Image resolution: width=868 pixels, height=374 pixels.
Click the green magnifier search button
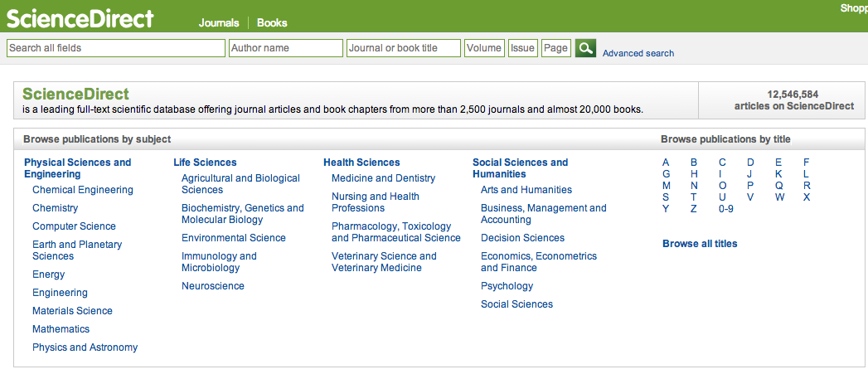585,48
